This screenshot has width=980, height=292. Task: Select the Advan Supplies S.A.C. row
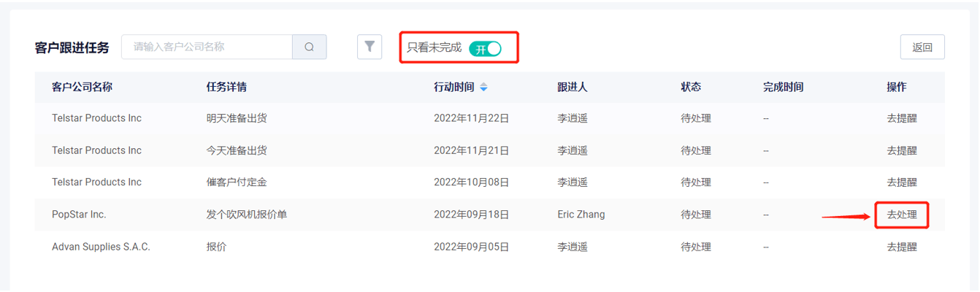(x=490, y=247)
